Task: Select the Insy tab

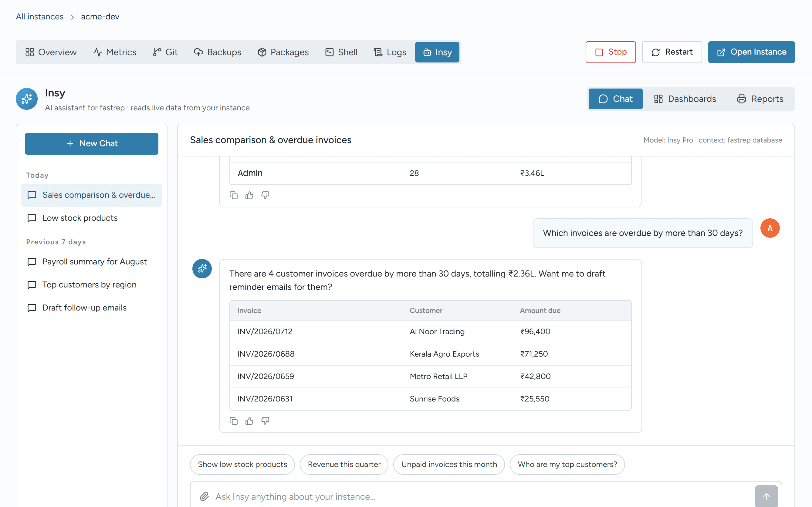Action: [x=437, y=52]
